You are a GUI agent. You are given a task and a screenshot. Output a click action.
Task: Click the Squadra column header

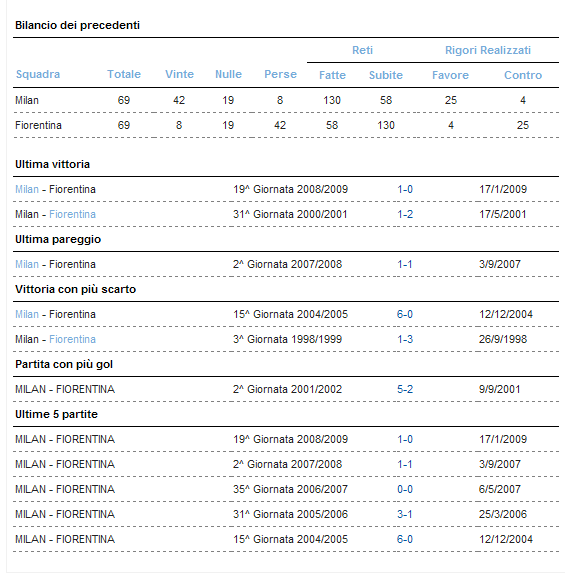coord(38,74)
